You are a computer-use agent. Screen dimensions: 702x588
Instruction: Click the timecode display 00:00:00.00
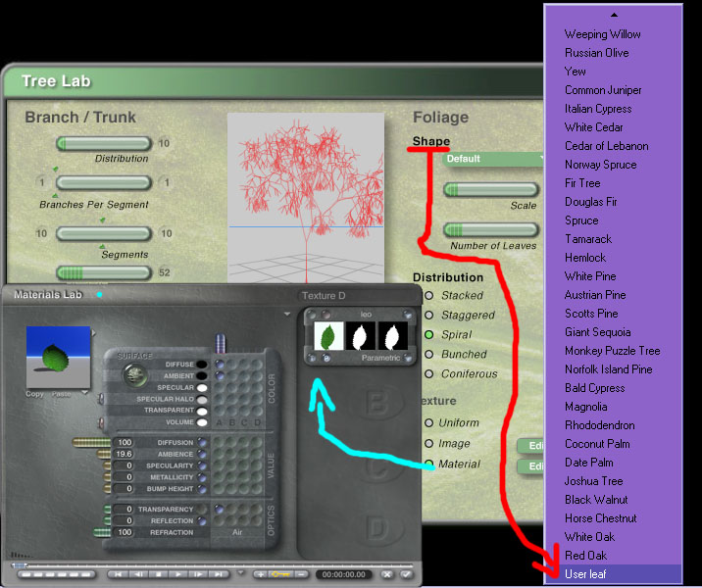[x=344, y=574]
